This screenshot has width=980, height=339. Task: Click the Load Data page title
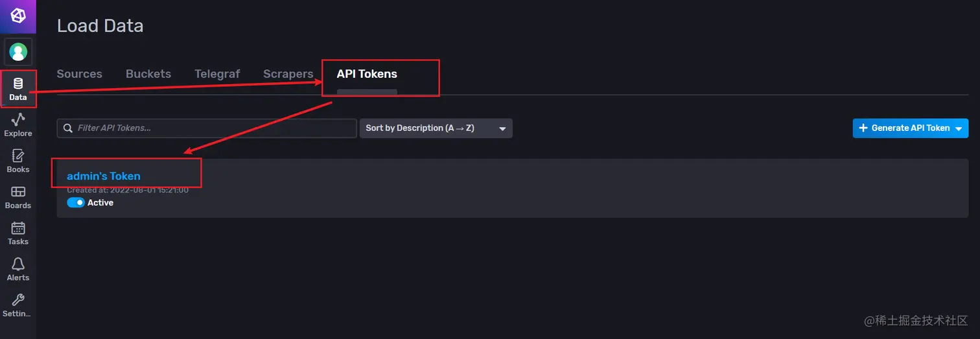point(100,26)
